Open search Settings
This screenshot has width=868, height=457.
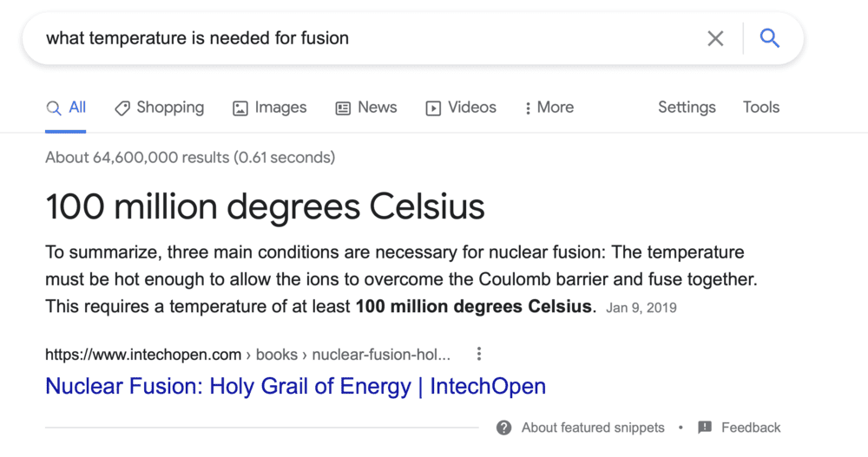(x=687, y=108)
